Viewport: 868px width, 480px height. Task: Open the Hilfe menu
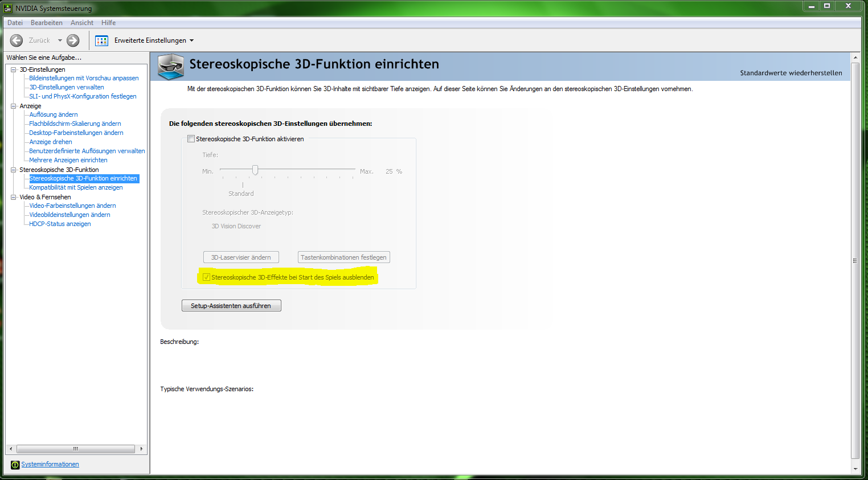(109, 23)
